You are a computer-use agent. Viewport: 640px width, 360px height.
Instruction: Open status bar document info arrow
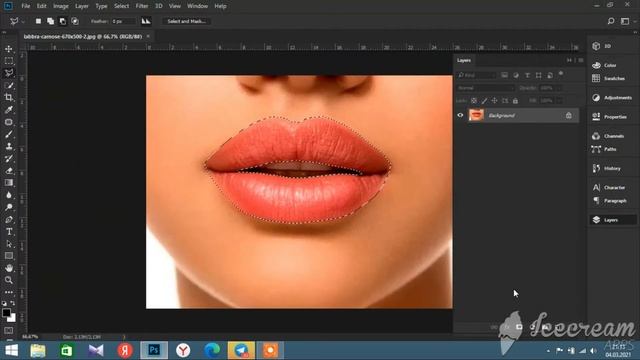124,337
